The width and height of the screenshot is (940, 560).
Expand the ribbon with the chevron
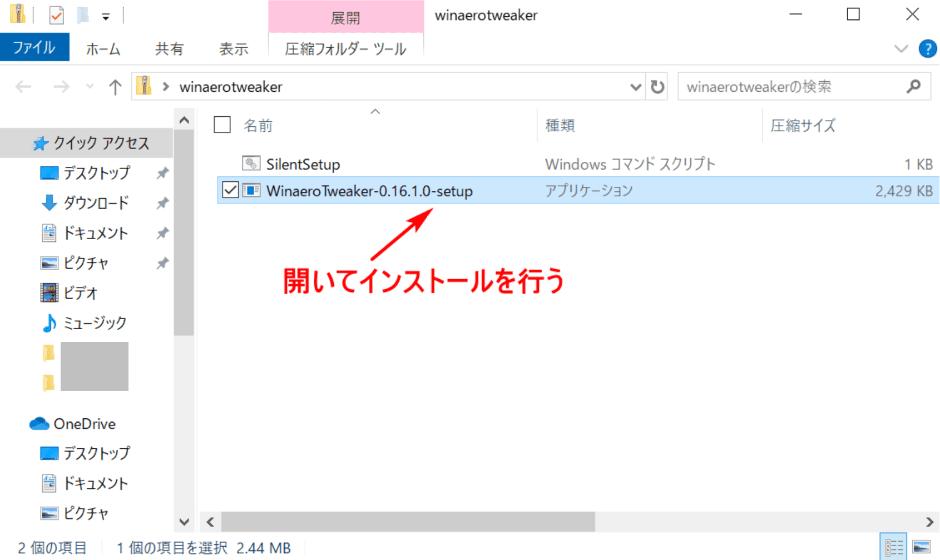901,49
